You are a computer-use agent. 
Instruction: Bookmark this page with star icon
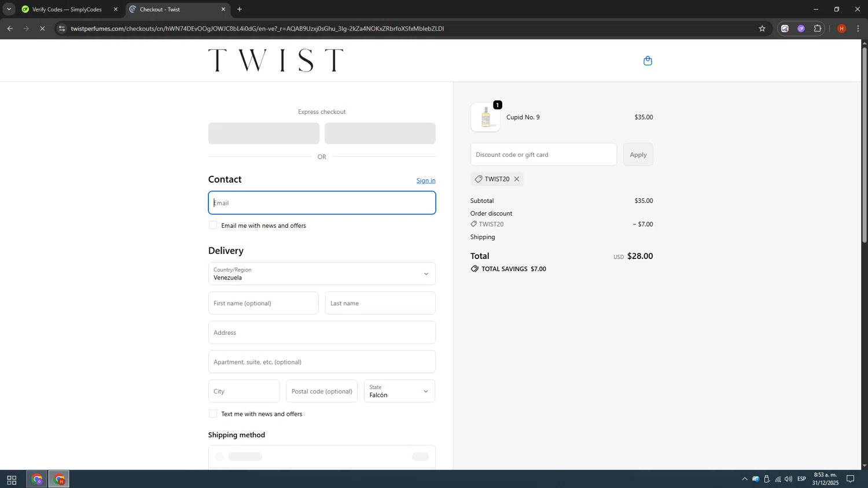762,28
